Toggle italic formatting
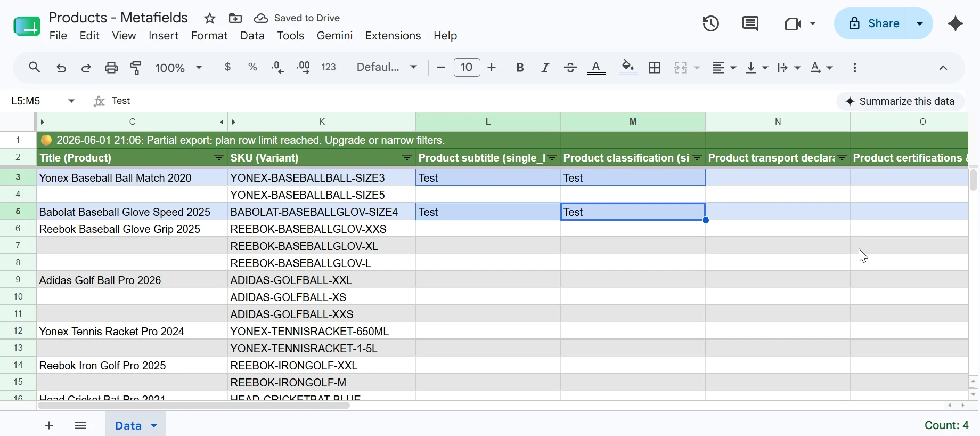980x436 pixels. pos(545,68)
